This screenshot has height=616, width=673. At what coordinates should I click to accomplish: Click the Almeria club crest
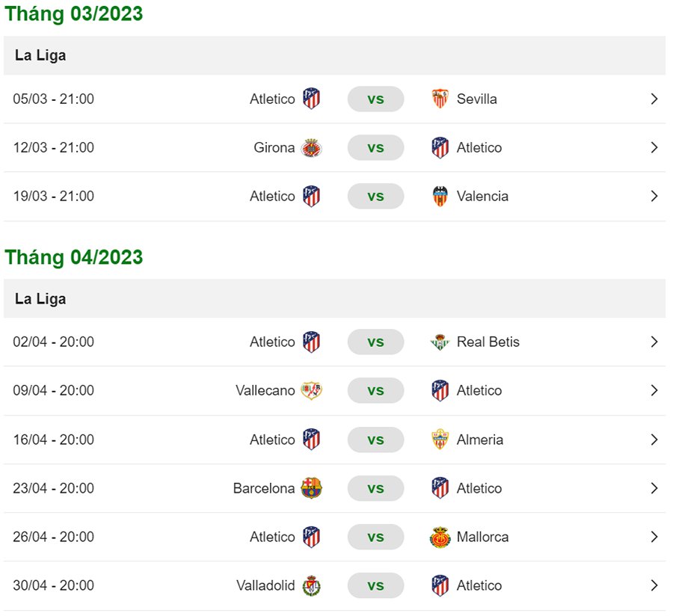click(440, 440)
